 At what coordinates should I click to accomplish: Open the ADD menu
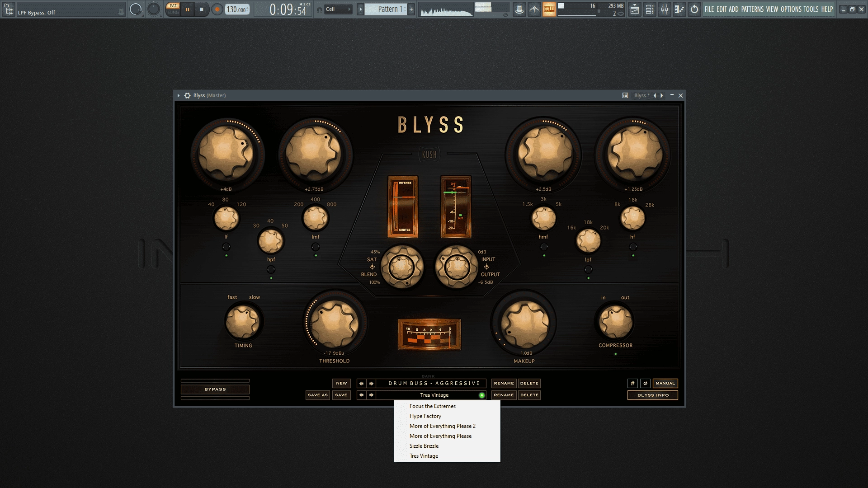(x=734, y=9)
